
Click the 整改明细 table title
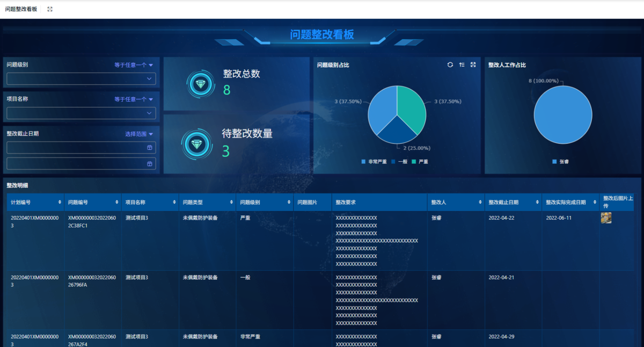coord(17,185)
